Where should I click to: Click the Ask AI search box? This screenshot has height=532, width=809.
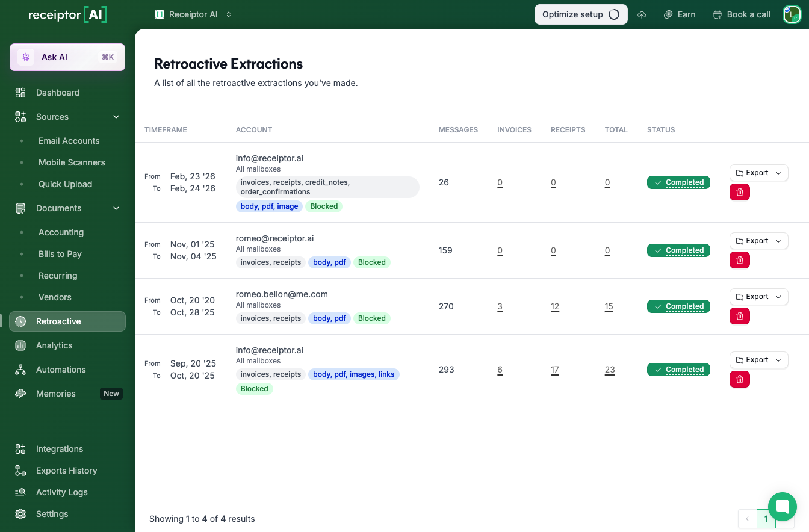pos(67,57)
